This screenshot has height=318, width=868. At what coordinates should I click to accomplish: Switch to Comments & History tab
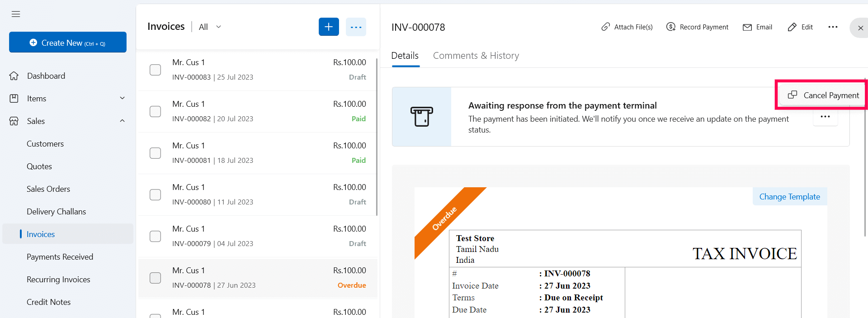coord(476,56)
